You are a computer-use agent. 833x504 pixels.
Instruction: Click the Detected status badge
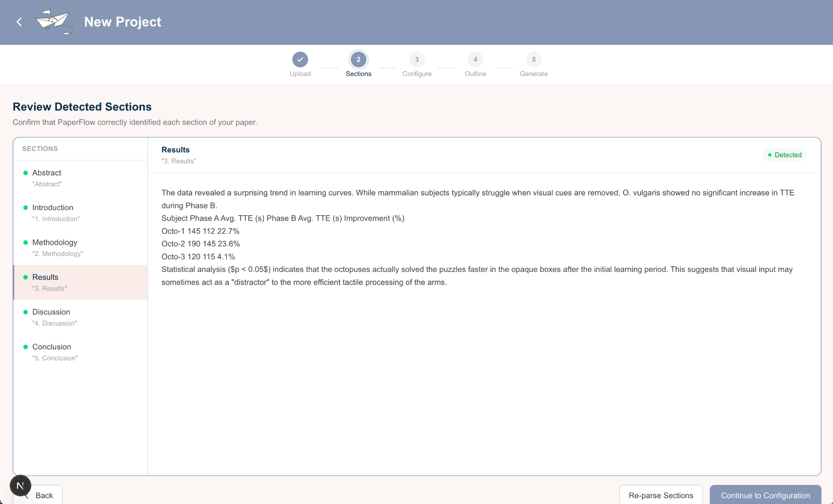point(784,155)
